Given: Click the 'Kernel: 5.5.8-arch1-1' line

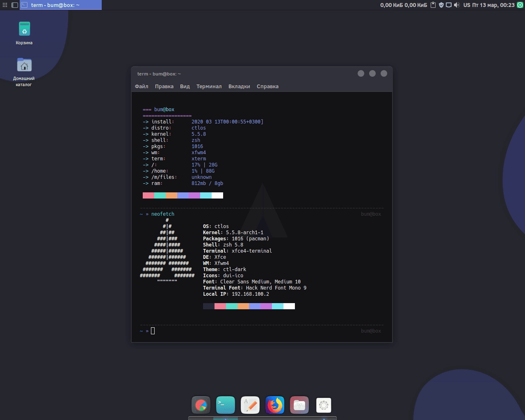Looking at the screenshot, I should click(x=233, y=233).
